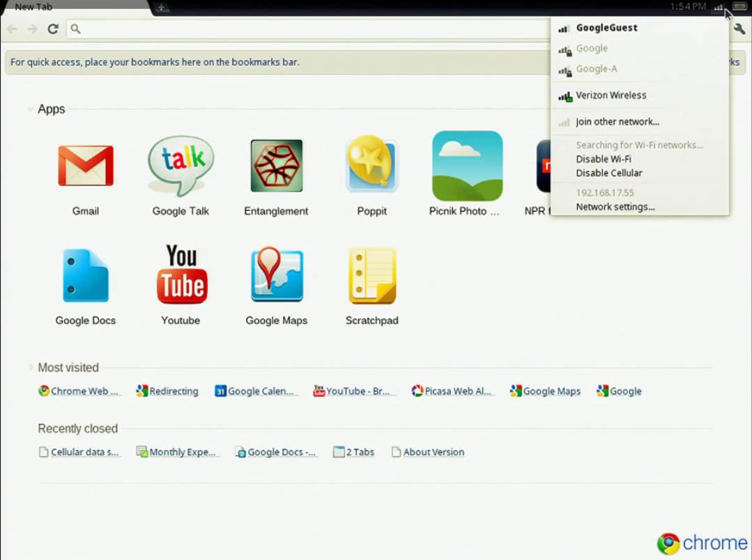
Task: Open the Google Docs app
Action: click(x=85, y=275)
